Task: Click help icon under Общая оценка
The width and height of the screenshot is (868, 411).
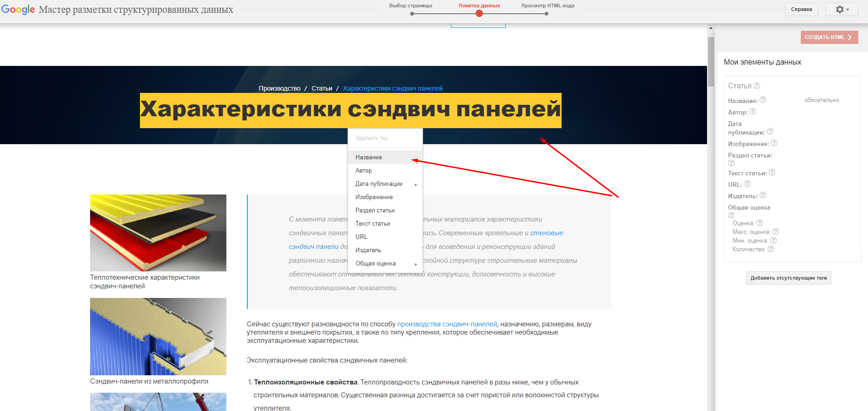Action: click(731, 215)
